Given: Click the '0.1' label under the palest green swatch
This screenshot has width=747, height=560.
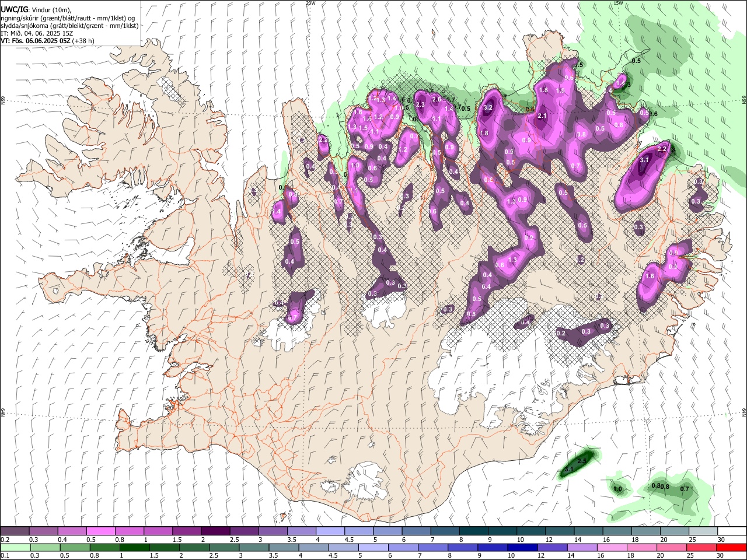Looking at the screenshot, I should pyautogui.click(x=5, y=555).
